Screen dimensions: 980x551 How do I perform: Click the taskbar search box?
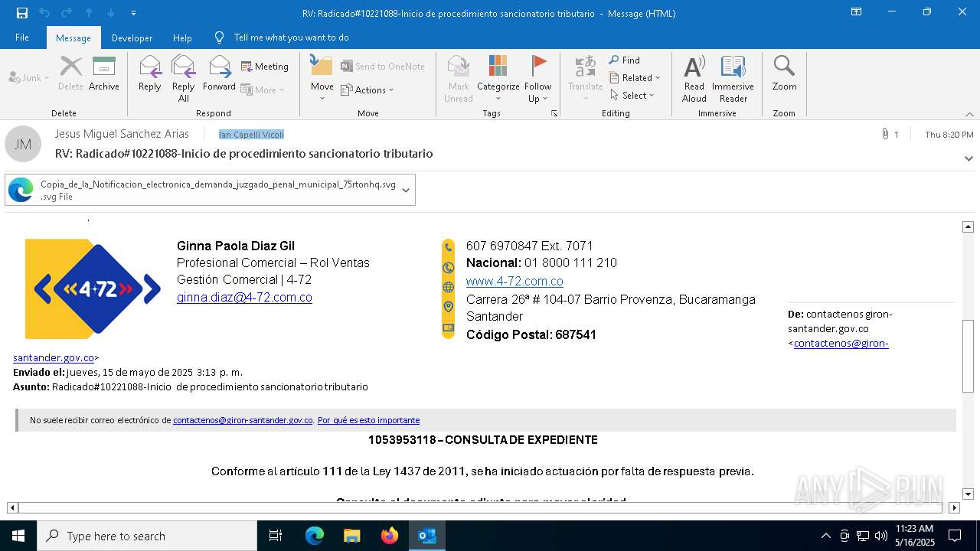147,536
